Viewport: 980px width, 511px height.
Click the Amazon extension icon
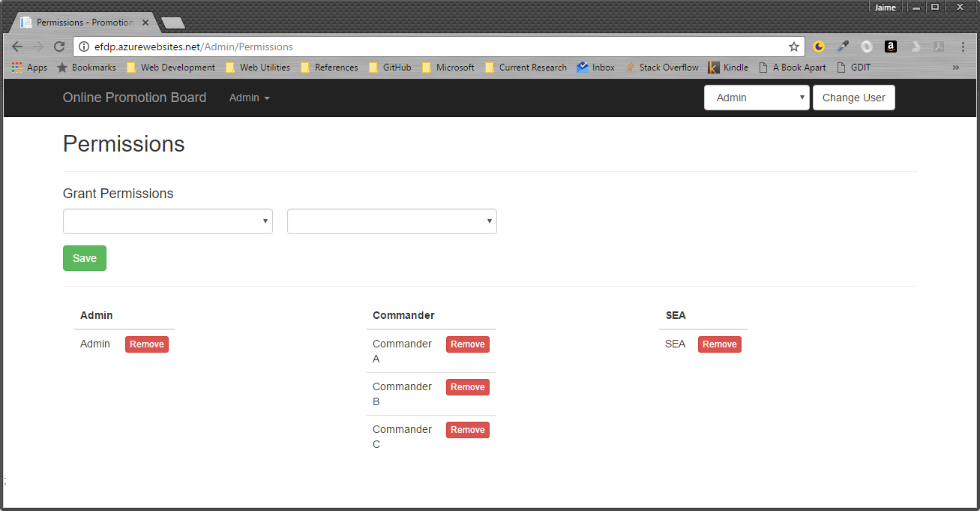891,47
